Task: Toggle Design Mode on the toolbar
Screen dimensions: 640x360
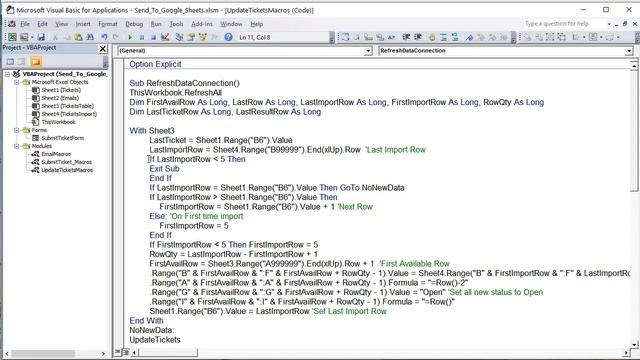Action: tap(165, 37)
